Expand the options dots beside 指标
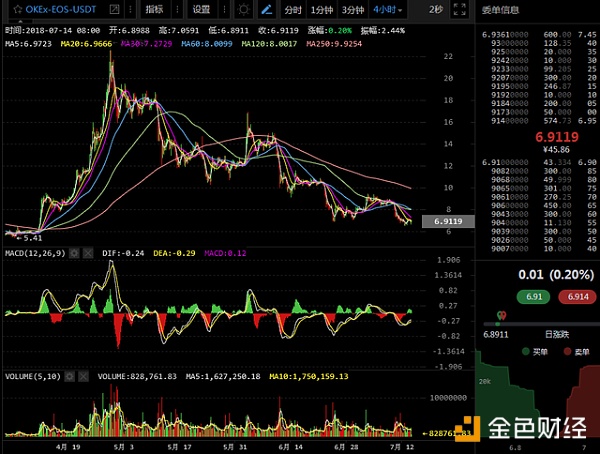 click(x=177, y=9)
